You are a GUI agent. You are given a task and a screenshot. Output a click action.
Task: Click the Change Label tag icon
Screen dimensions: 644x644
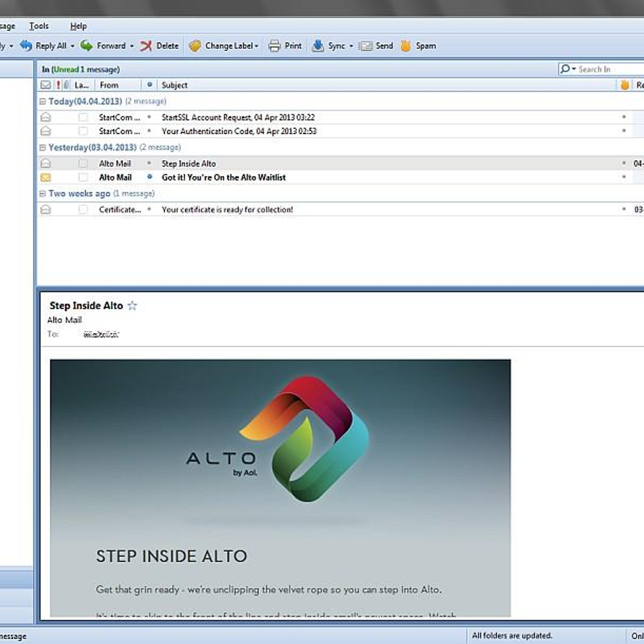coord(195,46)
